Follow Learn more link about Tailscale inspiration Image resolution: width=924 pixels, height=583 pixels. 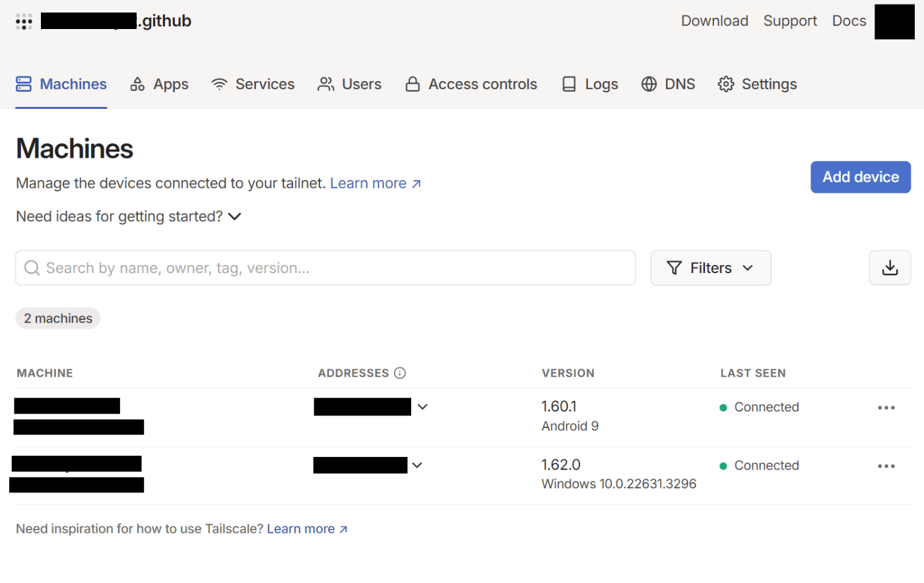[307, 529]
